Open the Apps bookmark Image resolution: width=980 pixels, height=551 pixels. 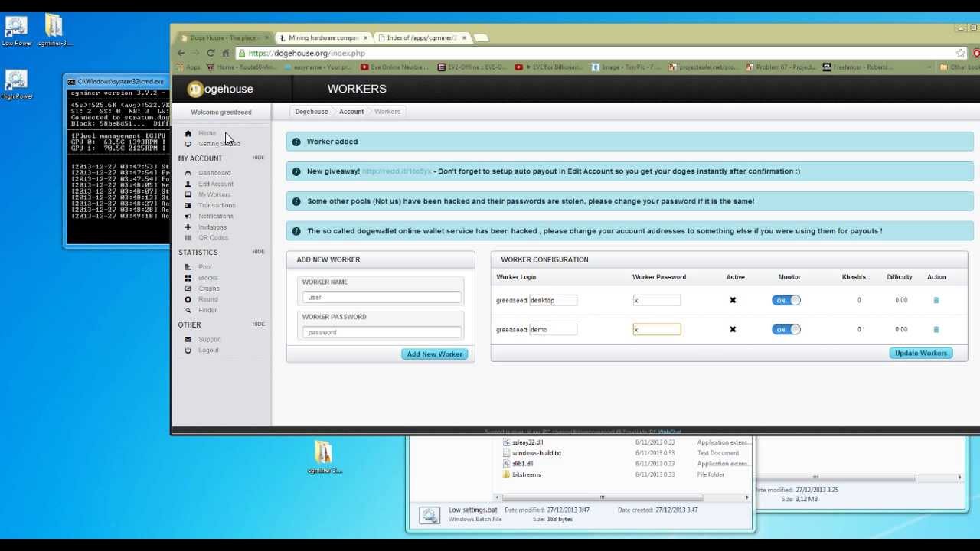coord(188,67)
